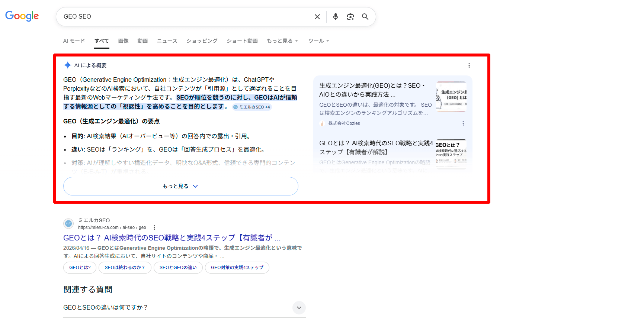The height and width of the screenshot is (320, 644).
Task: Click GEO(生成エンジン最適化)の要点 heading
Action: coord(112,121)
